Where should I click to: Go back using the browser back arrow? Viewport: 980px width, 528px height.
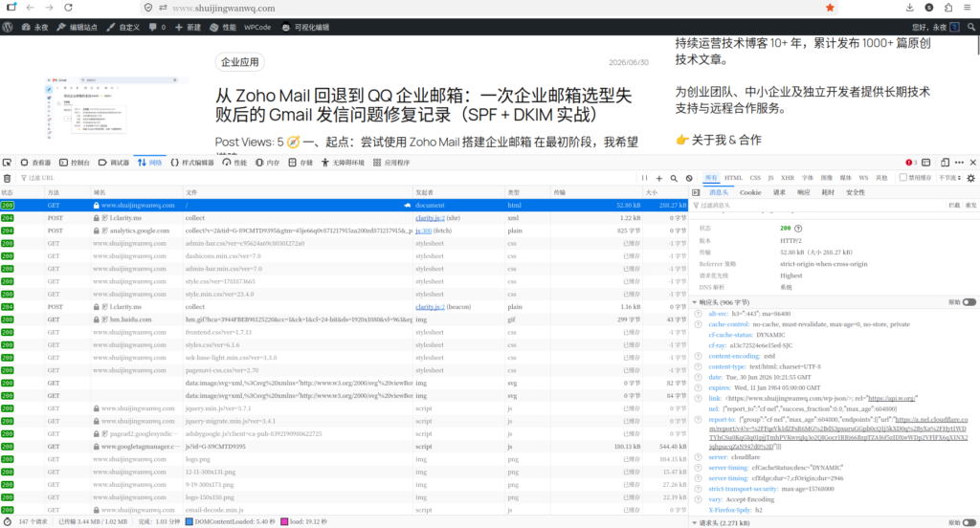[x=30, y=8]
